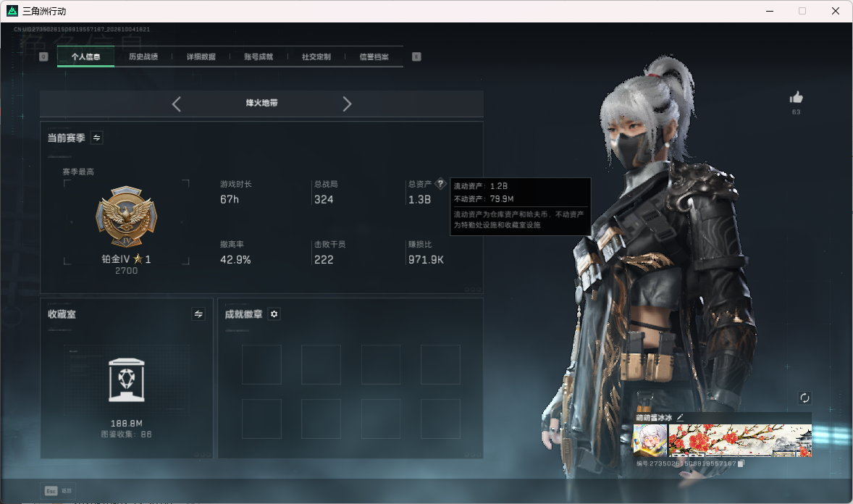Click the 游戏时长 value 67h
The image size is (853, 504).
coord(230,200)
